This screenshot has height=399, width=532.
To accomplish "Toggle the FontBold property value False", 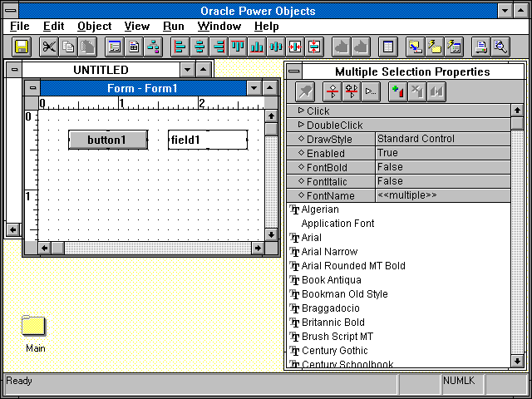I will click(442, 167).
